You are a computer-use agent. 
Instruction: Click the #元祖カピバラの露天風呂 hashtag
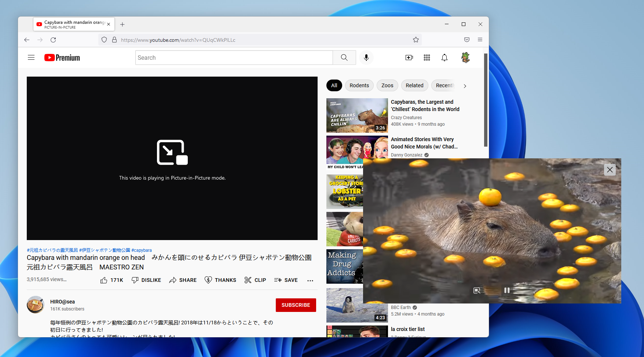pos(52,250)
